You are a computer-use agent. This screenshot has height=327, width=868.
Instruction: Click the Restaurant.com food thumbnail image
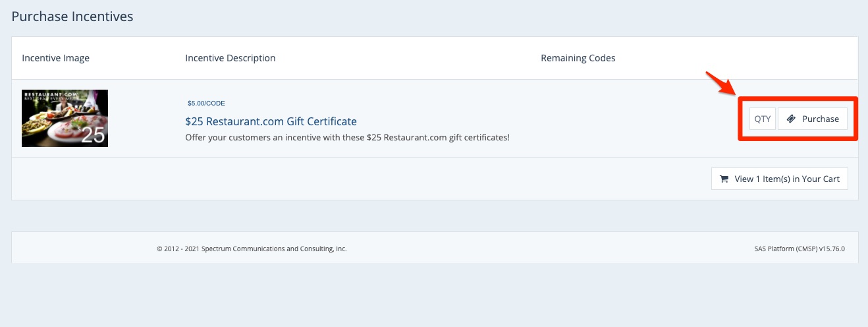click(65, 118)
